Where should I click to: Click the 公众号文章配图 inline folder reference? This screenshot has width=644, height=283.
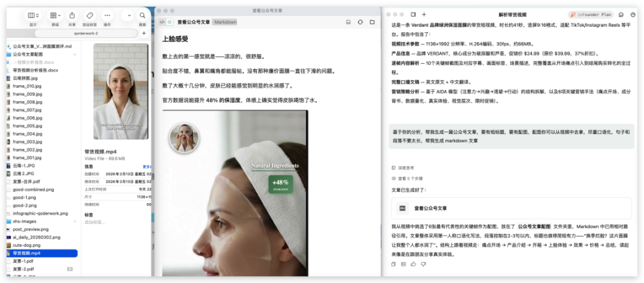[534, 226]
